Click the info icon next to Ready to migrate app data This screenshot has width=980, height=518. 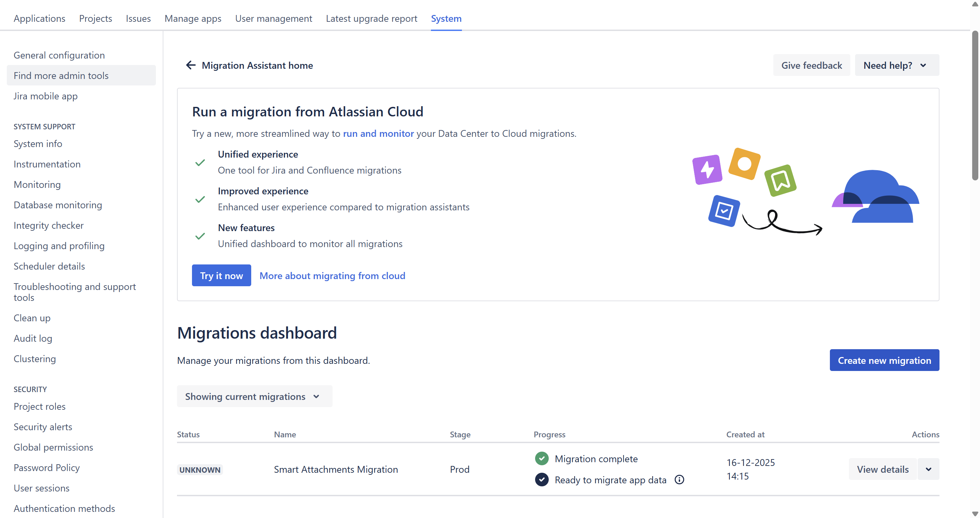[679, 480]
